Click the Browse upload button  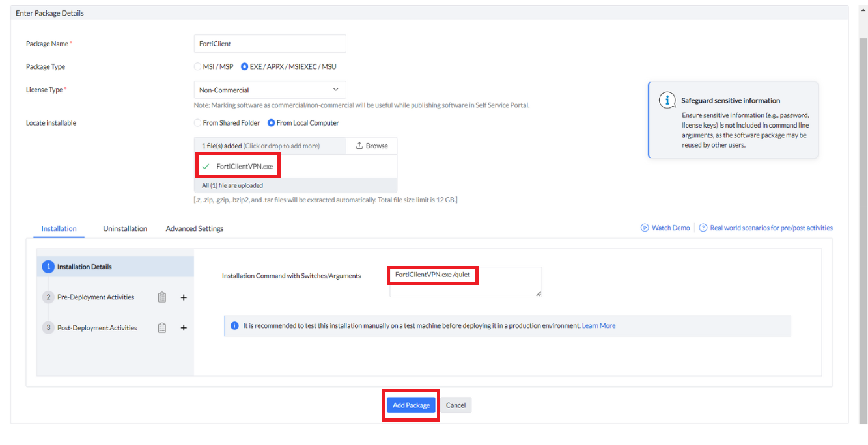pos(371,146)
